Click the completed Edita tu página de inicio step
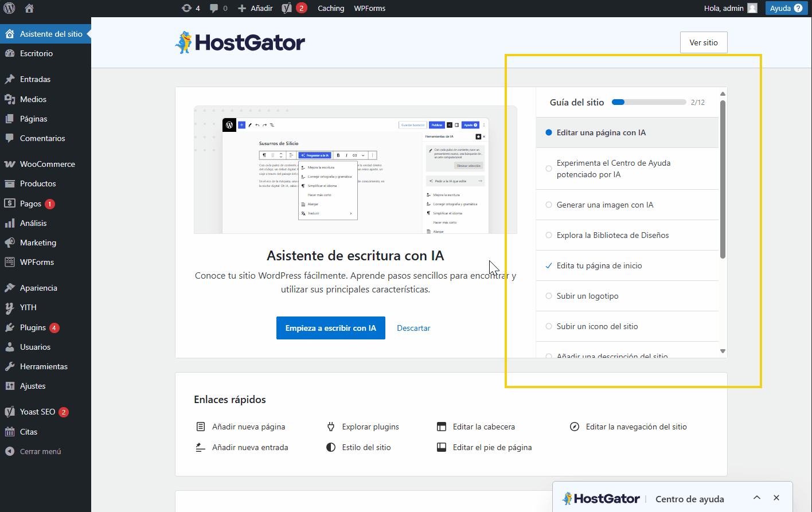This screenshot has width=812, height=512. click(x=627, y=265)
